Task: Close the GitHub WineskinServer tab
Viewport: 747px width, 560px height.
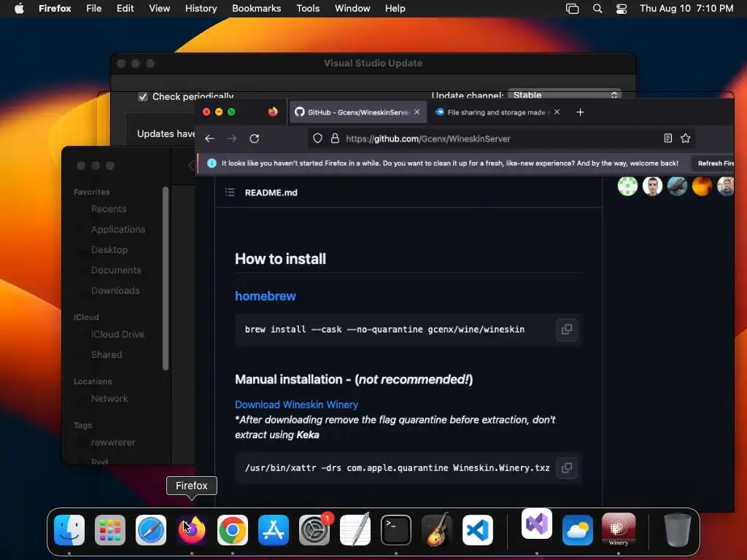Action: [417, 112]
